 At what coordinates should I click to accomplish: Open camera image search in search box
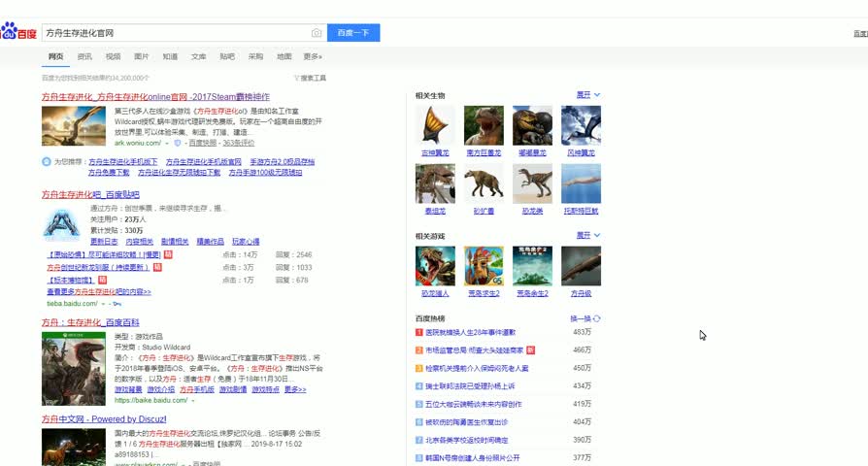click(317, 33)
